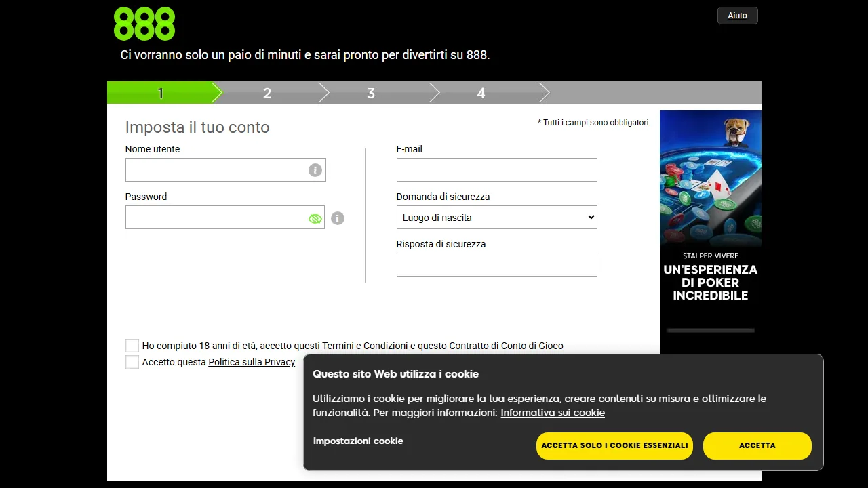Viewport: 868px width, 488px height.
Task: Open Impostazioni cookie link
Action: 358,441
